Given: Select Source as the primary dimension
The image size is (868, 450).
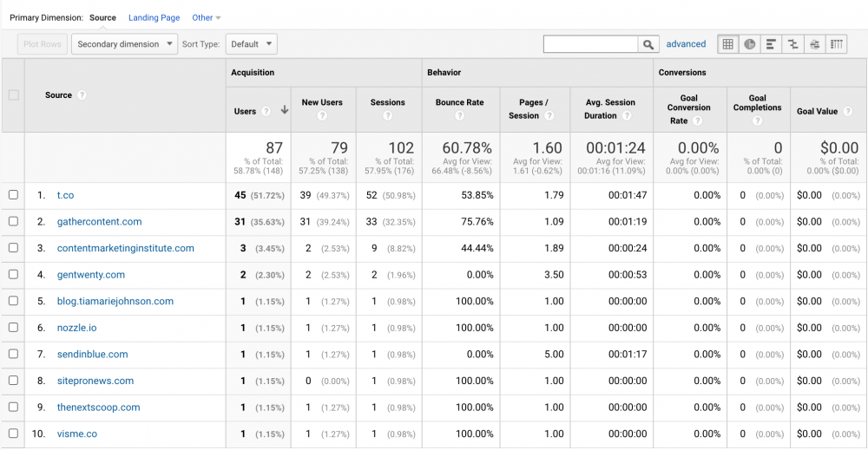Looking at the screenshot, I should [102, 17].
